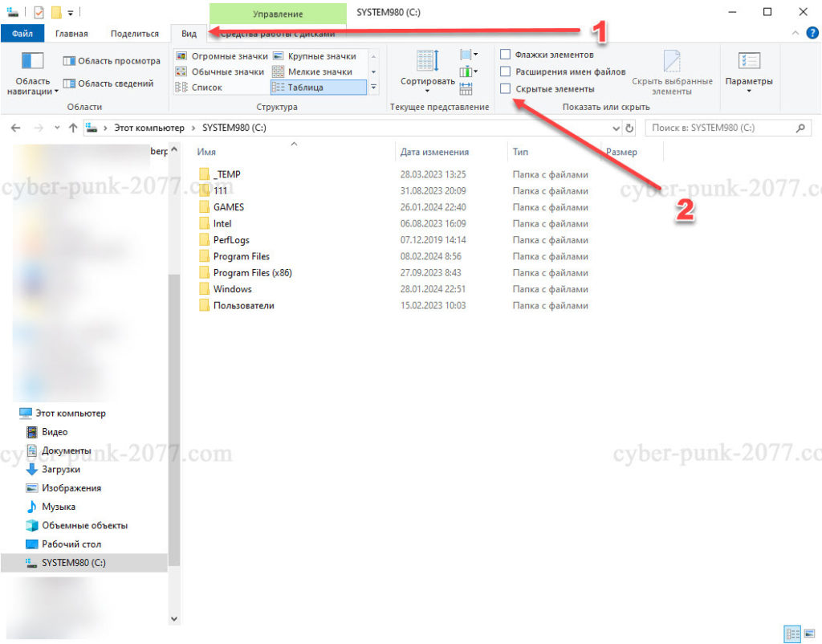Open the Файл menu tab
Viewport: 822px width, 644px height.
22,34
